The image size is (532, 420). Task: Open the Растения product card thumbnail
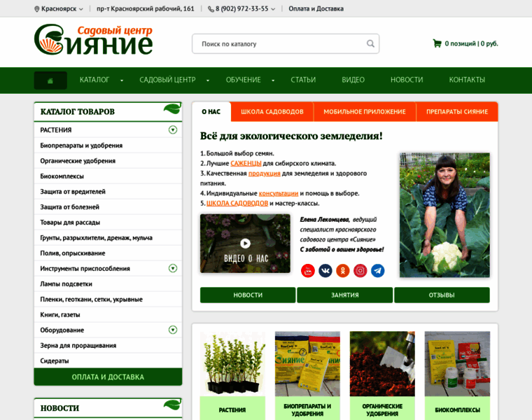point(232,364)
